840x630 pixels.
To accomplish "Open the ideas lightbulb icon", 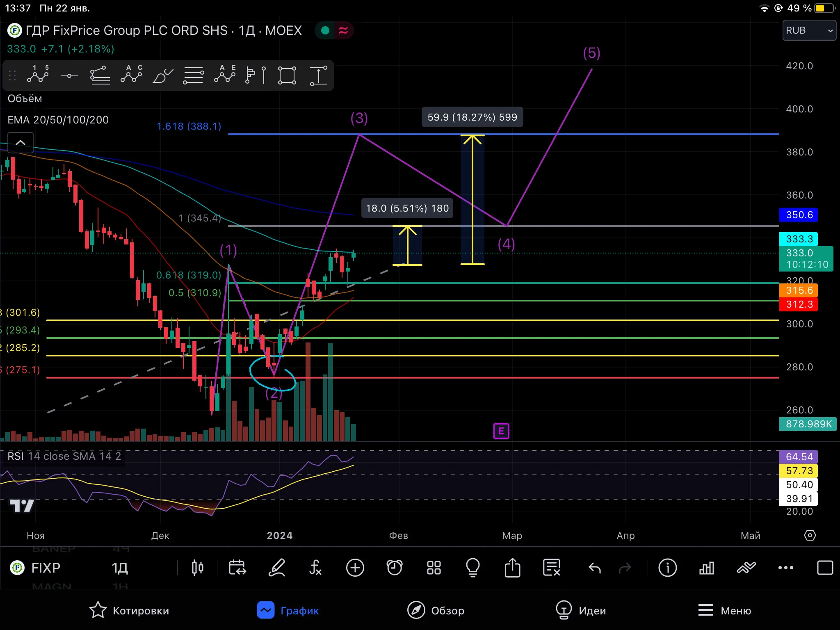I will [473, 568].
